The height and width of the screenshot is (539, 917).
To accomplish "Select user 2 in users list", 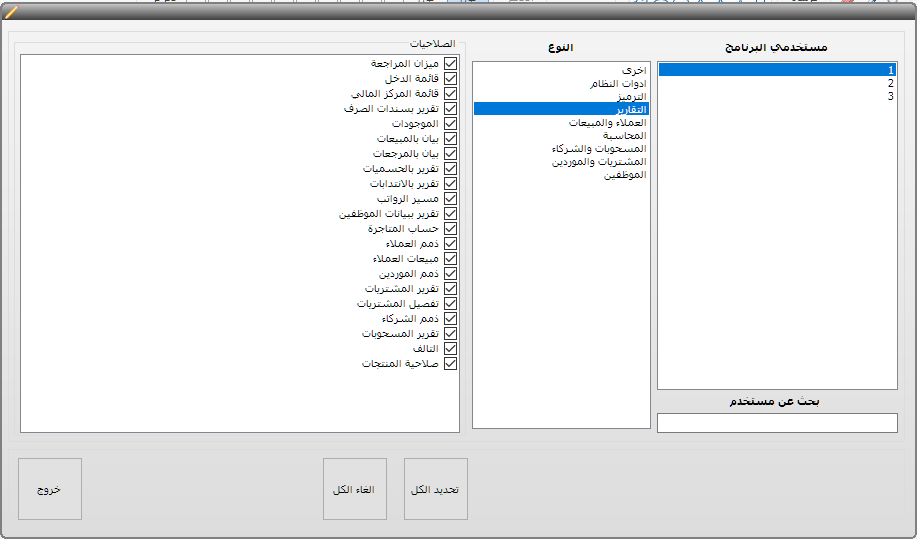I will tap(890, 83).
